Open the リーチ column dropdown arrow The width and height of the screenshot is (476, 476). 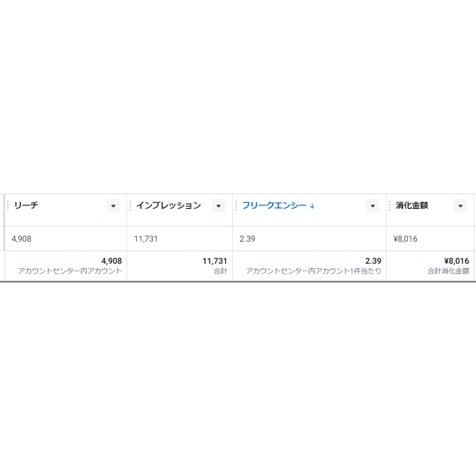(x=113, y=206)
